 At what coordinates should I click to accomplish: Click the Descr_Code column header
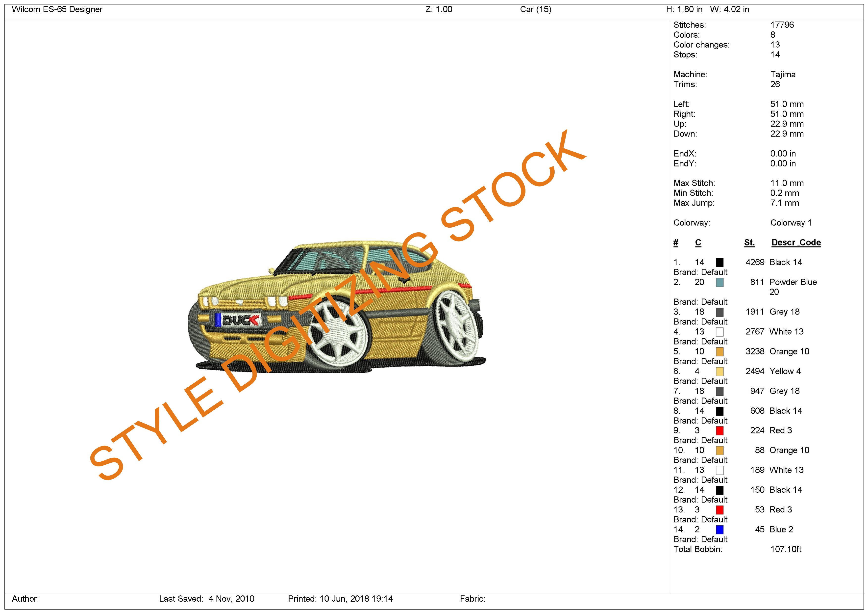point(796,242)
